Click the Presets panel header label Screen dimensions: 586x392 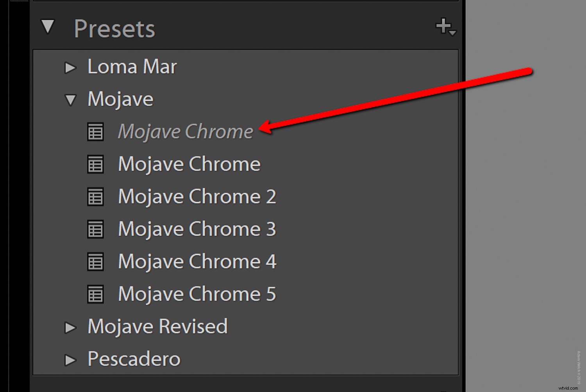click(114, 28)
